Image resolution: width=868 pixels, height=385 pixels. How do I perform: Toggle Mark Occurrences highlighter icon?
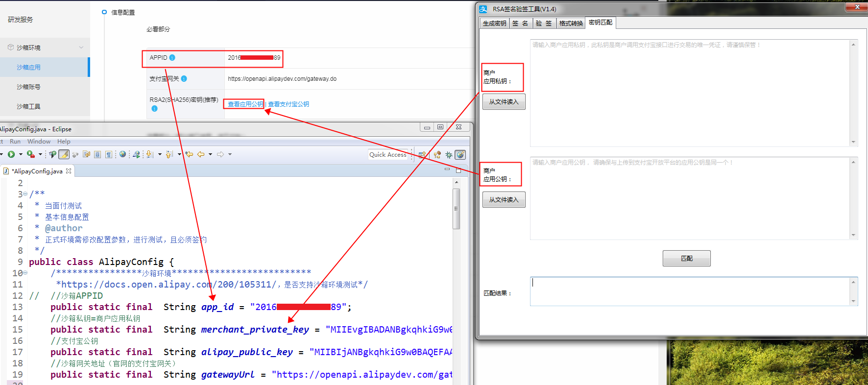pyautogui.click(x=64, y=154)
